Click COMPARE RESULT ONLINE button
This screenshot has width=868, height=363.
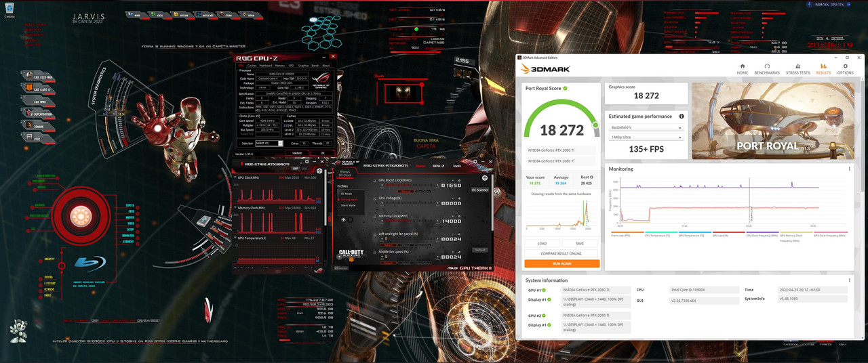tap(561, 253)
